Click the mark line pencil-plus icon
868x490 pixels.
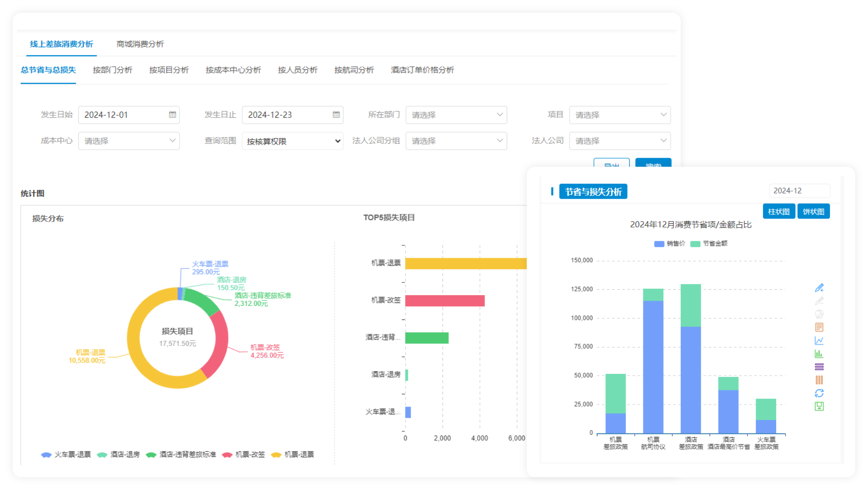point(819,288)
